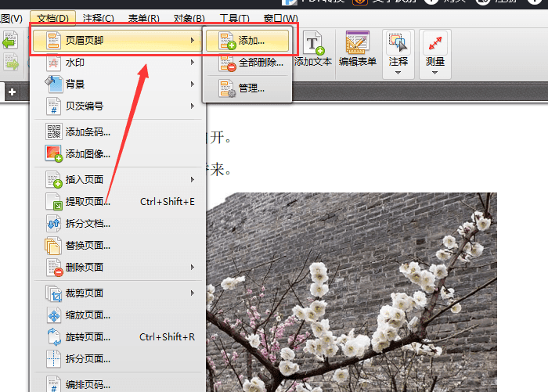Click the header footer page icon

pos(53,41)
